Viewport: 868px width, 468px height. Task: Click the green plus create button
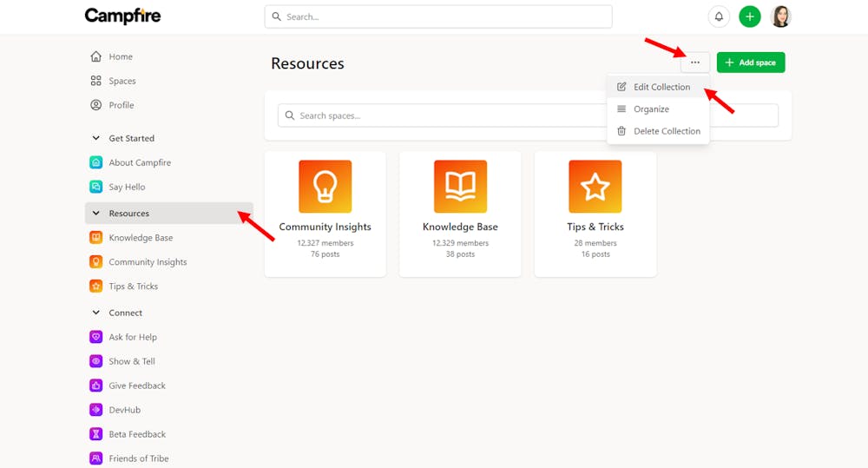tap(750, 16)
